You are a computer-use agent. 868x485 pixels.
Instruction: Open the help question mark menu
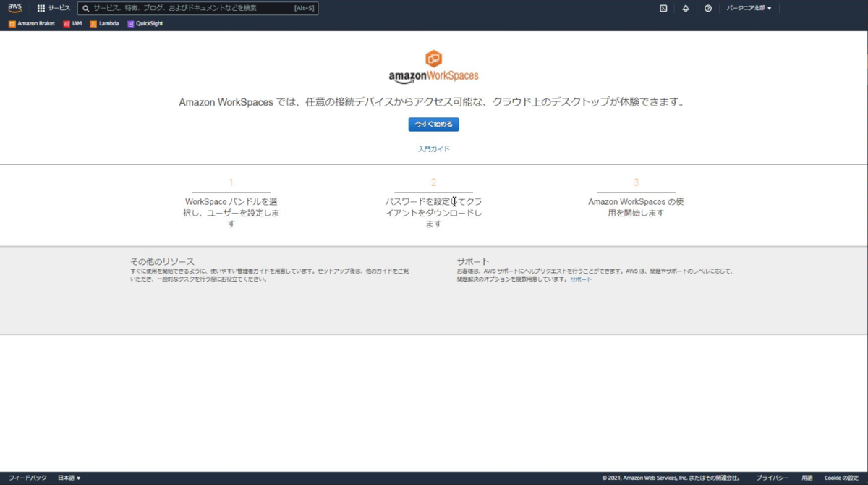[x=708, y=8]
